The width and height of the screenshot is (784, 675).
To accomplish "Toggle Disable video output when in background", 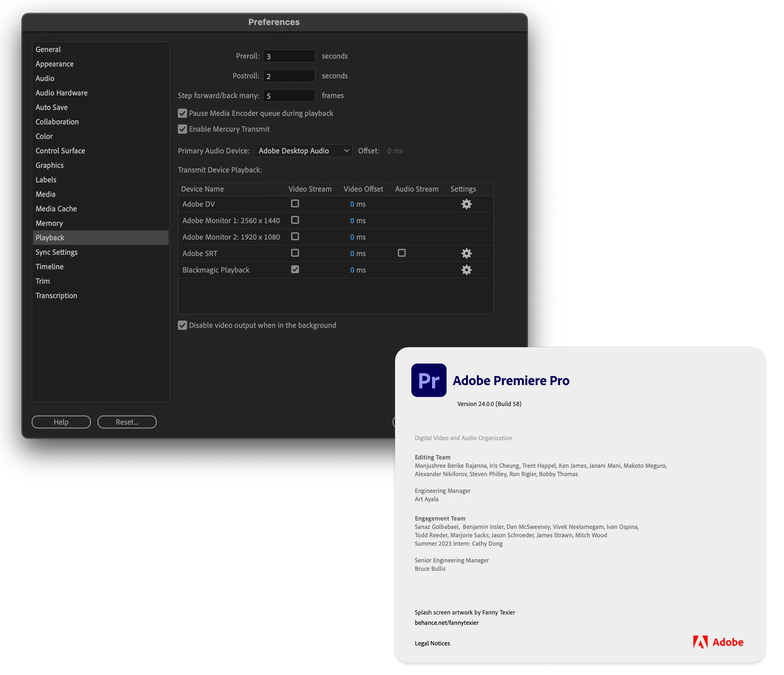I will click(x=182, y=325).
